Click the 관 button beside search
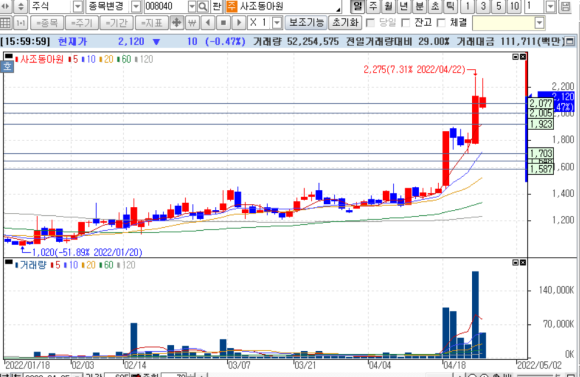 tap(217, 6)
